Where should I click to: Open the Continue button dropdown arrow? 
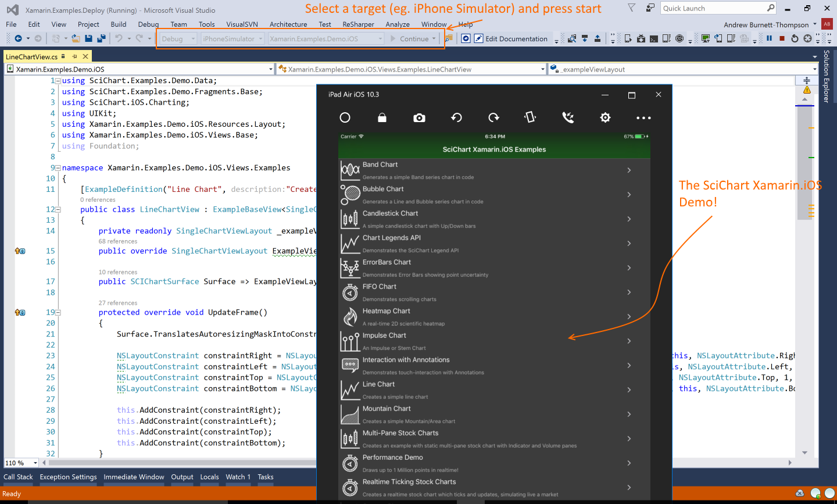point(434,39)
